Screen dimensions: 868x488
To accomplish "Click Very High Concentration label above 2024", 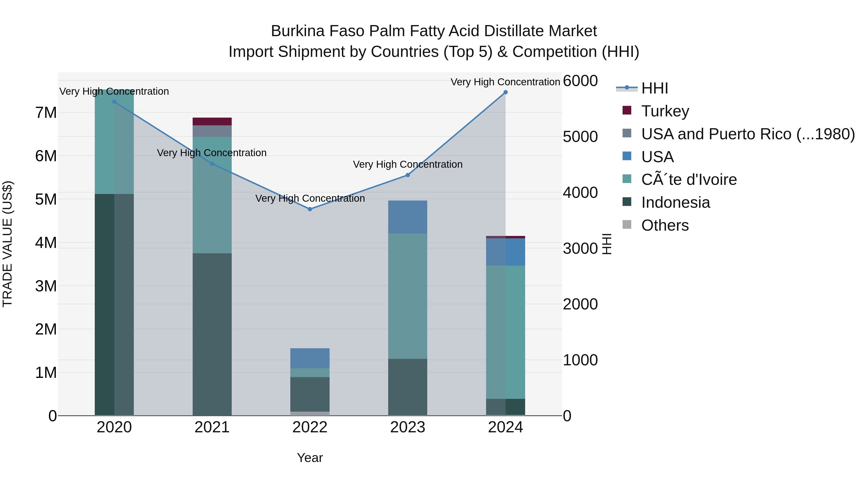I will [505, 82].
